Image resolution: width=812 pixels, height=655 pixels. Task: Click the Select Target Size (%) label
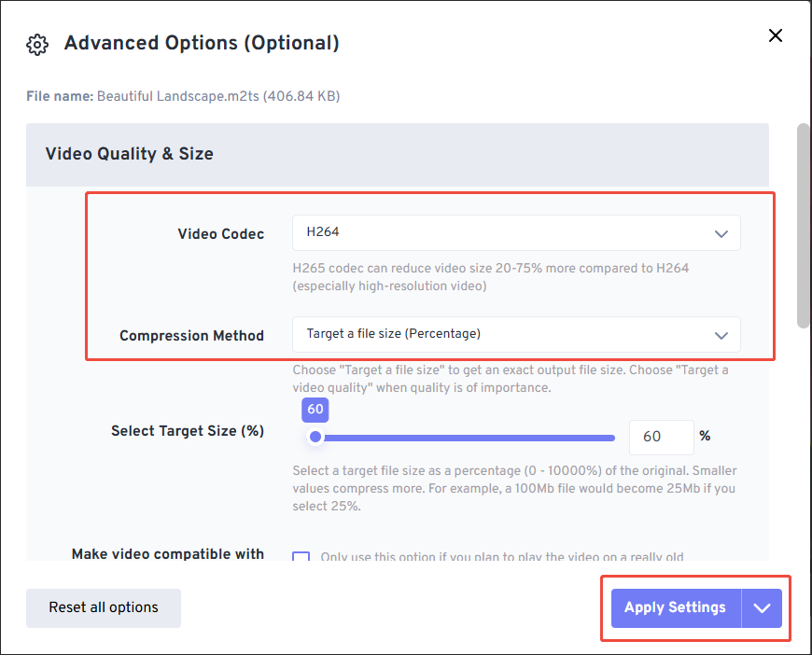[188, 431]
